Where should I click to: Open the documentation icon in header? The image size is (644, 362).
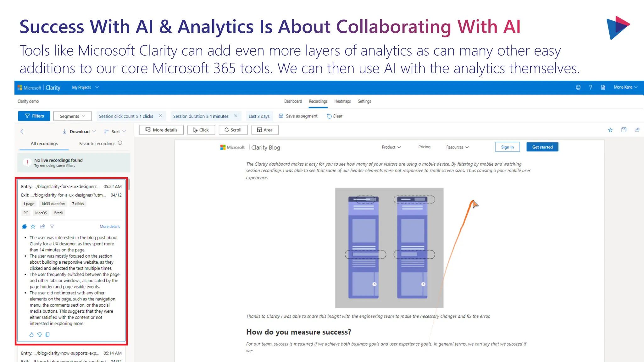coord(603,87)
